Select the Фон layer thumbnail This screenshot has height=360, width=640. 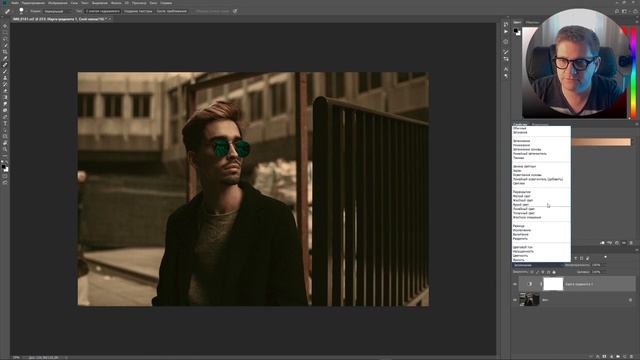tap(529, 300)
